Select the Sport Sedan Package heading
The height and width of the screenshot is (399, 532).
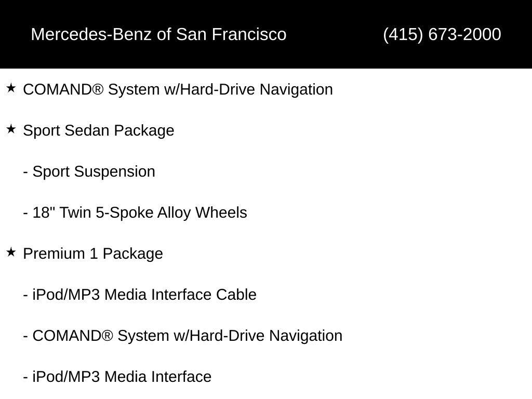[x=99, y=130]
